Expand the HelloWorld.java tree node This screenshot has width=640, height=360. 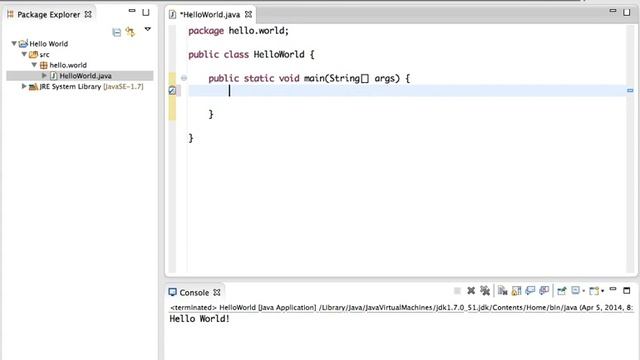point(44,76)
